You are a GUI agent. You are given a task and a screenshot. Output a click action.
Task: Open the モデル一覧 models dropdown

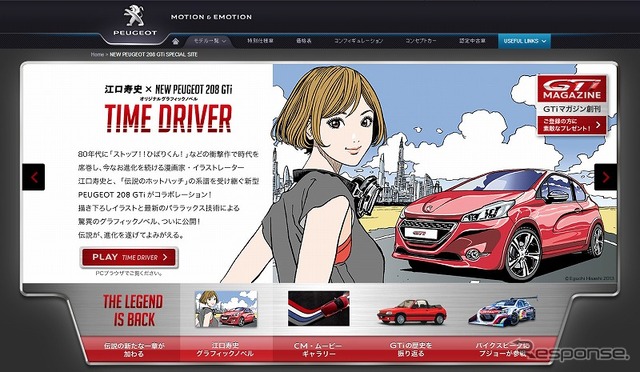coord(209,41)
